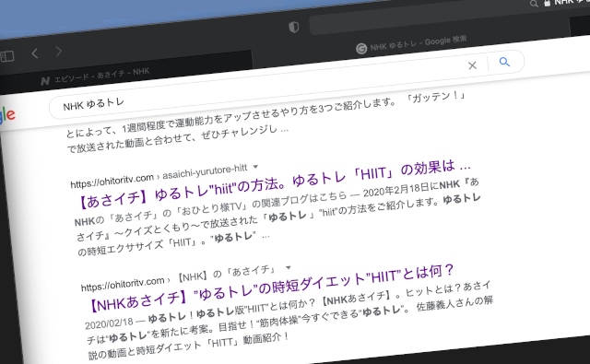Image resolution: width=590 pixels, height=364 pixels.
Task: Open 【あさイチ】ゆるトレ"hiit"の方法 result
Action: pyautogui.click(x=275, y=185)
